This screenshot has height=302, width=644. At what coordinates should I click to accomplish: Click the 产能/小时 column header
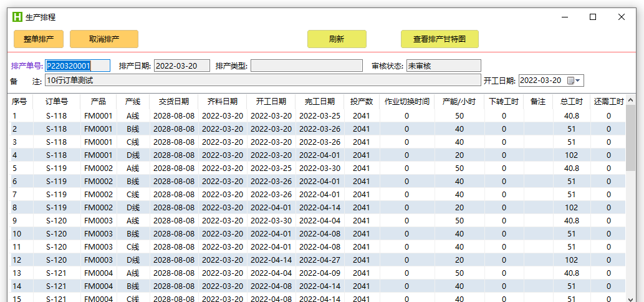tap(459, 102)
